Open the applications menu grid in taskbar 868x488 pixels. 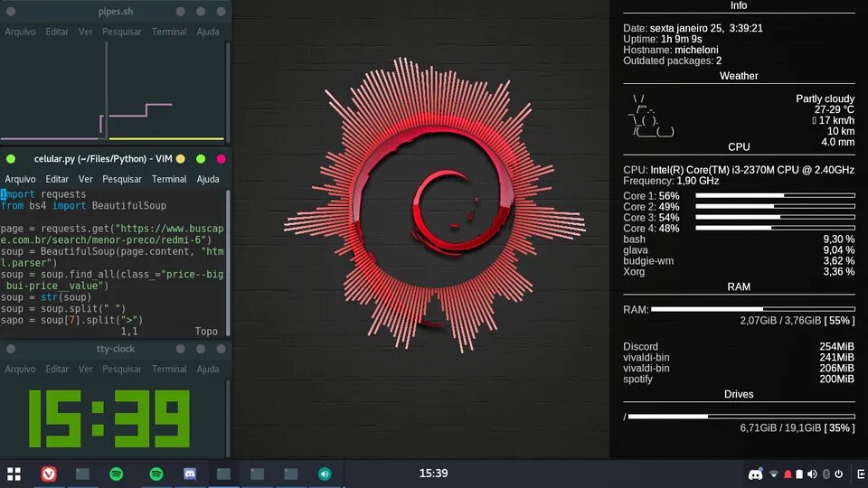pos(14,474)
